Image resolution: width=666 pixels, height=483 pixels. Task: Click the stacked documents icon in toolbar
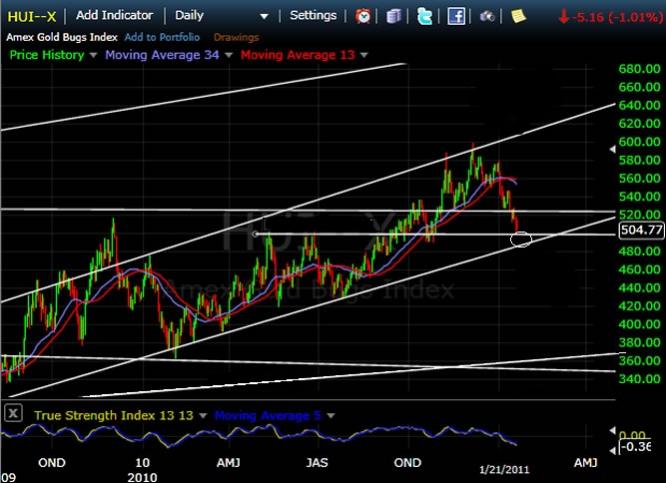pos(395,16)
